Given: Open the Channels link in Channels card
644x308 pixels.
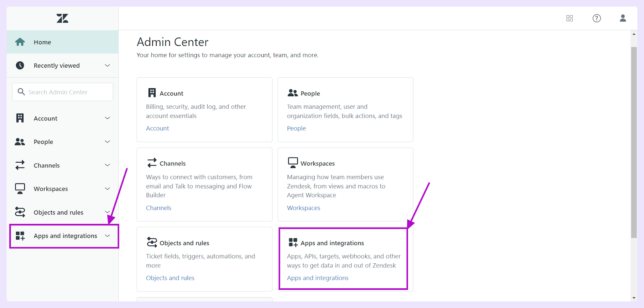Looking at the screenshot, I should click(x=159, y=208).
